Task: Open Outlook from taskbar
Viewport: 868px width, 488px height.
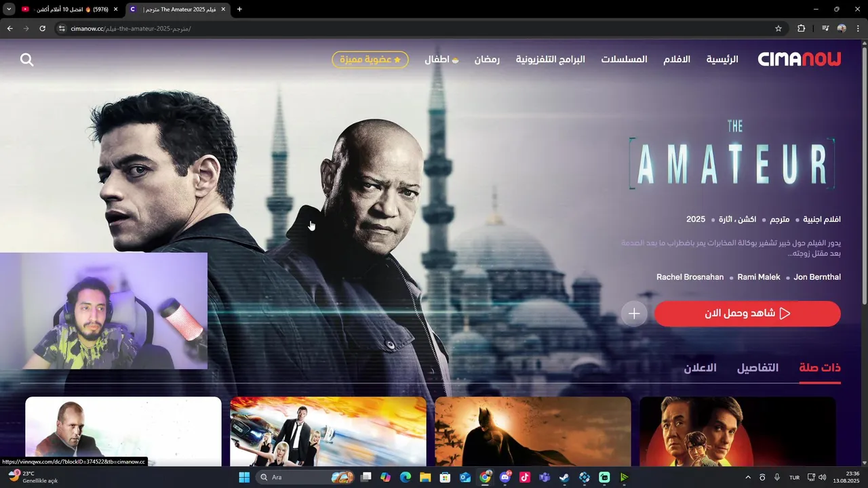Action: coord(465,477)
